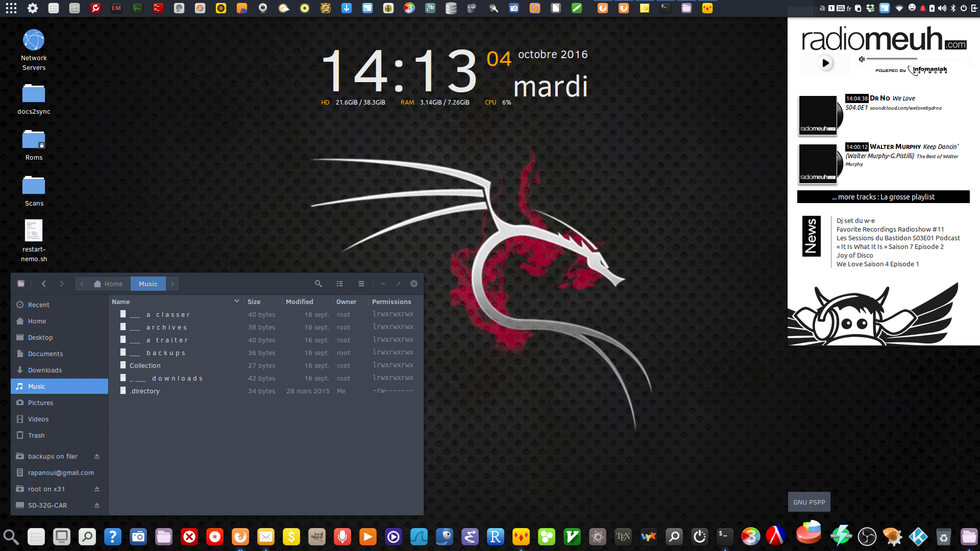Launch VLC orange play icon in dock
Image resolution: width=980 pixels, height=551 pixels.
coord(367,536)
